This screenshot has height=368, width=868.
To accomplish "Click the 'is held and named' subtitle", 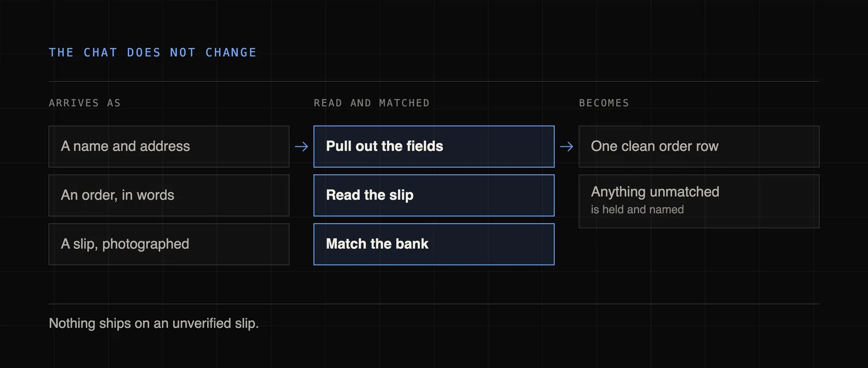I will tap(637, 210).
